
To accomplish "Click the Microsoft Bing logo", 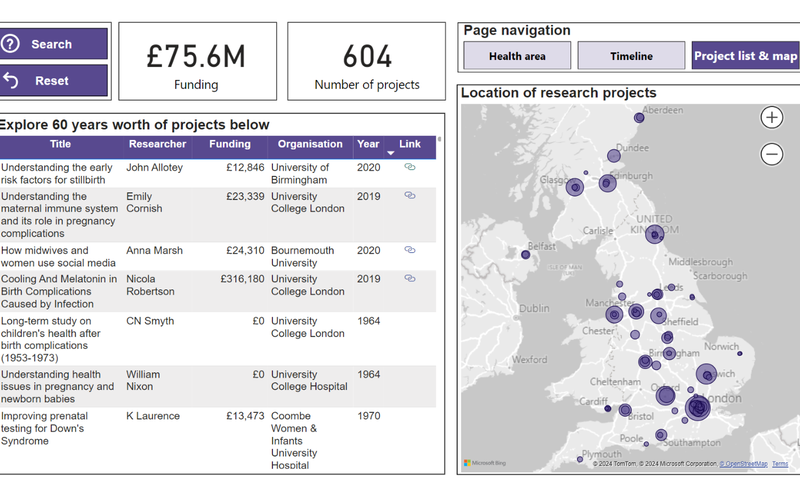I will click(x=486, y=463).
